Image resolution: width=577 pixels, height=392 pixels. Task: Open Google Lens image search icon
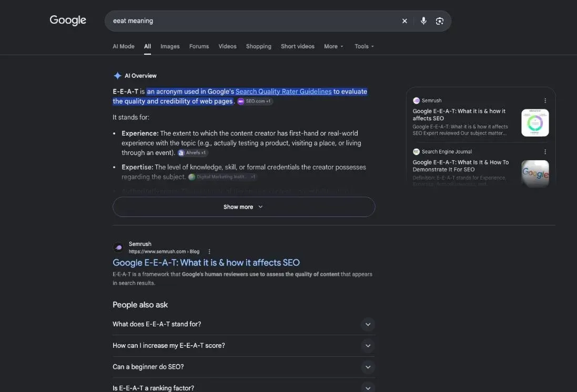439,21
